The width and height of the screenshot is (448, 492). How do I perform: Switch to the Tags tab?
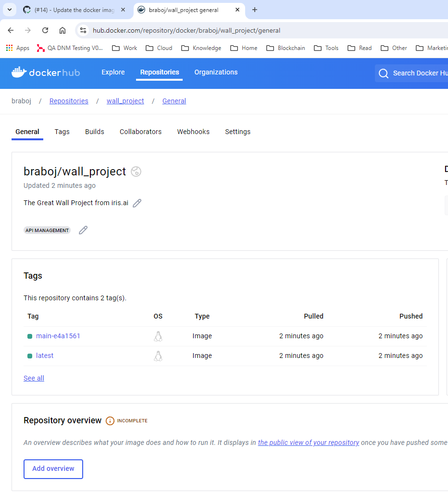coord(62,132)
